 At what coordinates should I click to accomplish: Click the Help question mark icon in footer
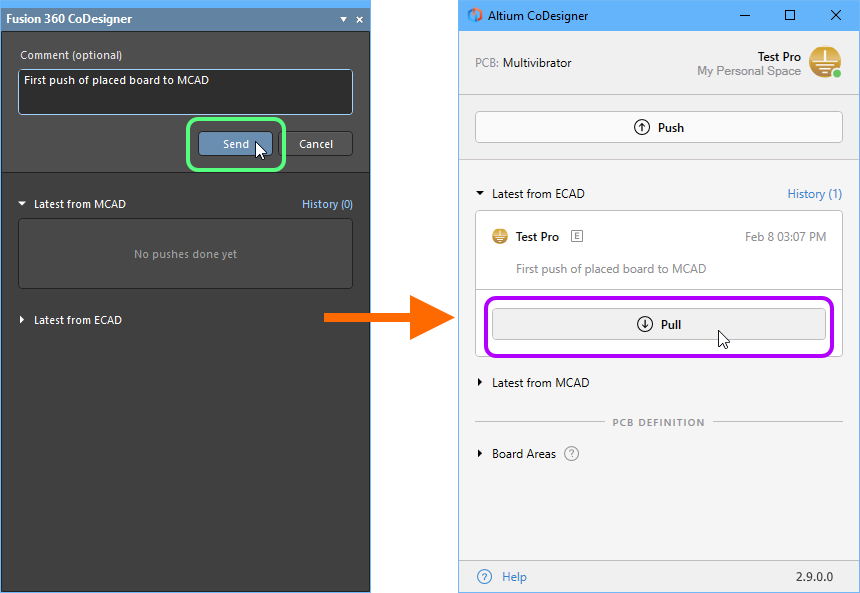tap(485, 577)
